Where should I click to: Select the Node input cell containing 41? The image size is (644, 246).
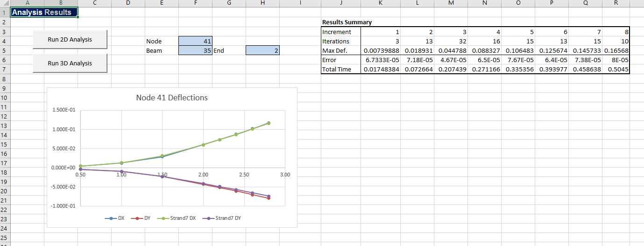point(195,41)
